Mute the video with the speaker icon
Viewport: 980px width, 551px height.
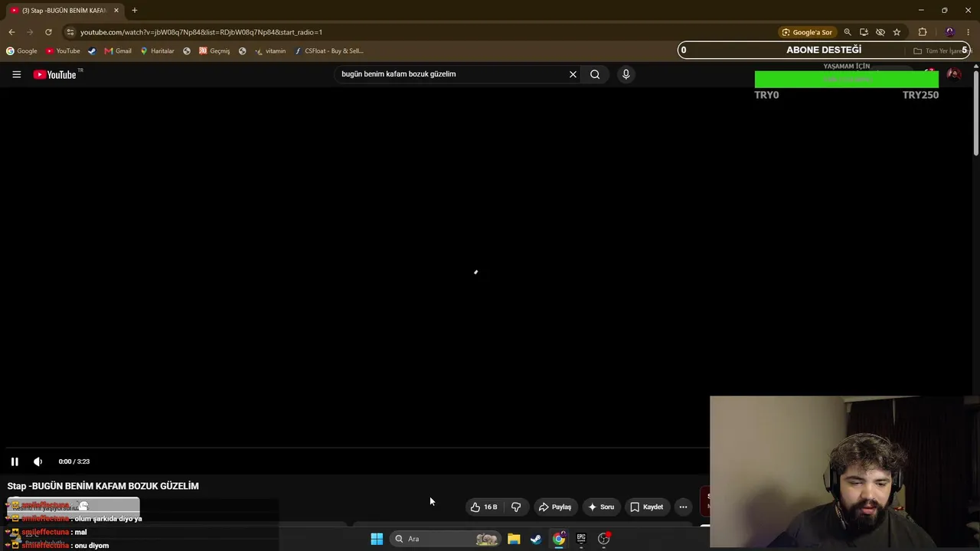pos(38,461)
